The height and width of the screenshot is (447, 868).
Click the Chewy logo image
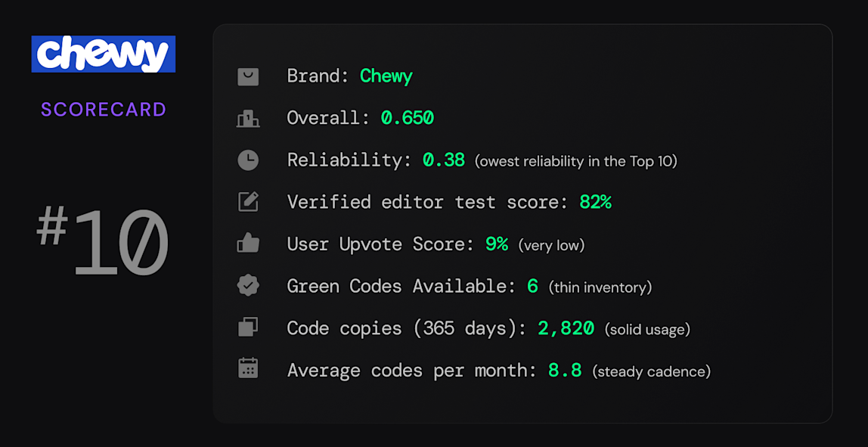coord(104,54)
